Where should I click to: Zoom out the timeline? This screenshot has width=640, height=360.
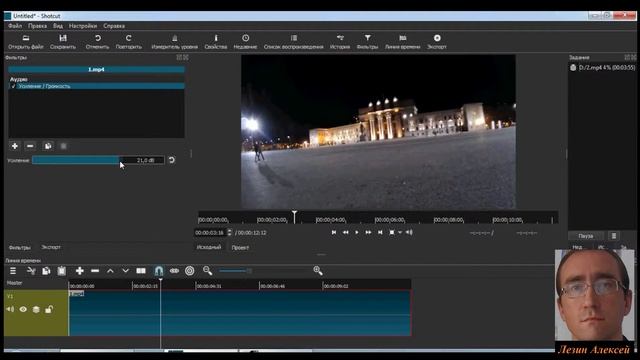point(207,271)
